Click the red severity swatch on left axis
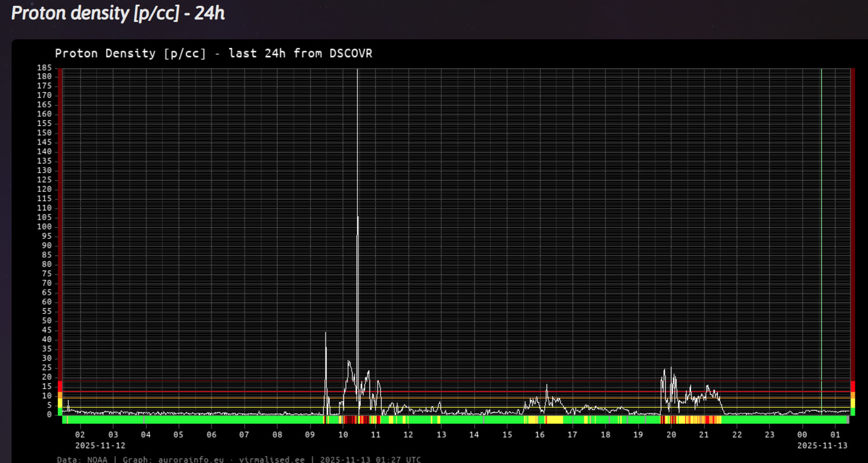Viewport: 868px width, 463px height. tap(60, 386)
